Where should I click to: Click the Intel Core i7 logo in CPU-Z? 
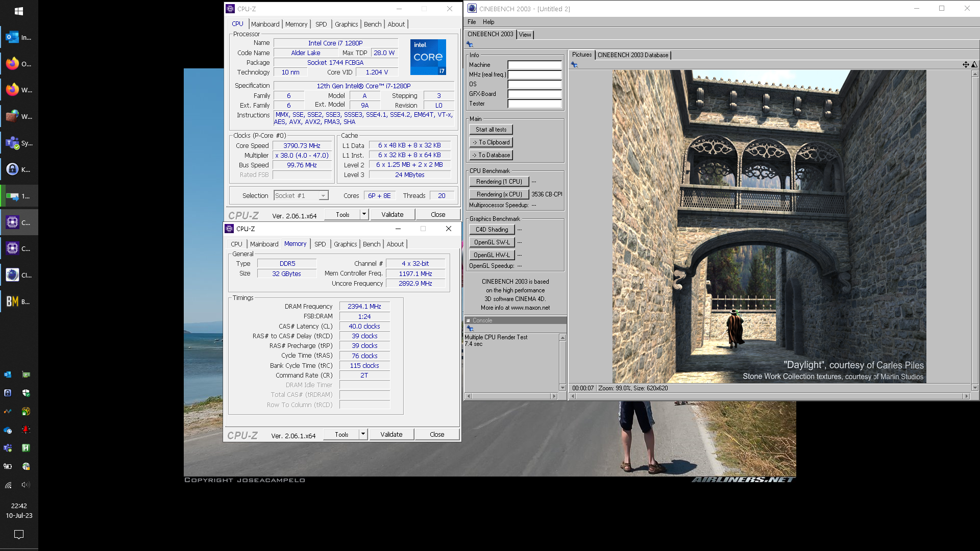[428, 57]
